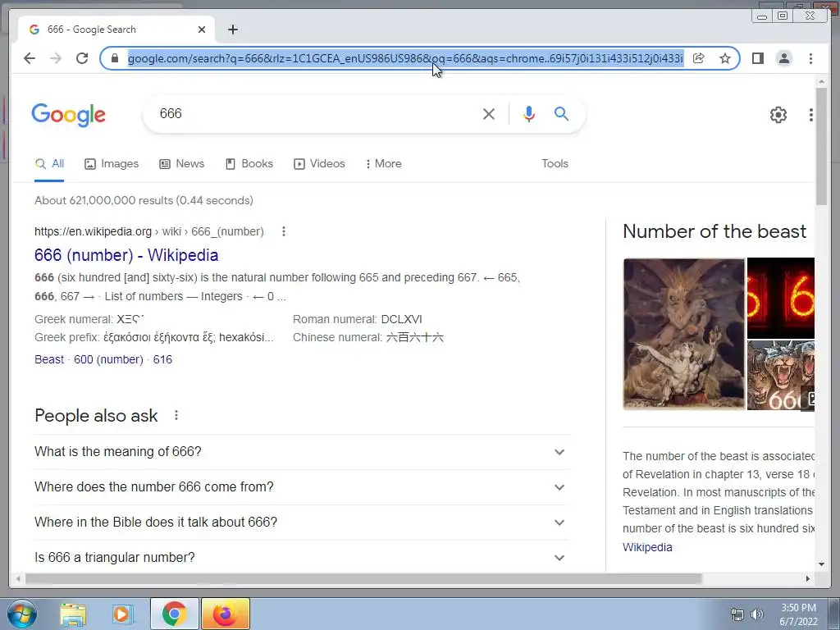
Task: Click the lock icon in the address bar
Action: pos(115,58)
